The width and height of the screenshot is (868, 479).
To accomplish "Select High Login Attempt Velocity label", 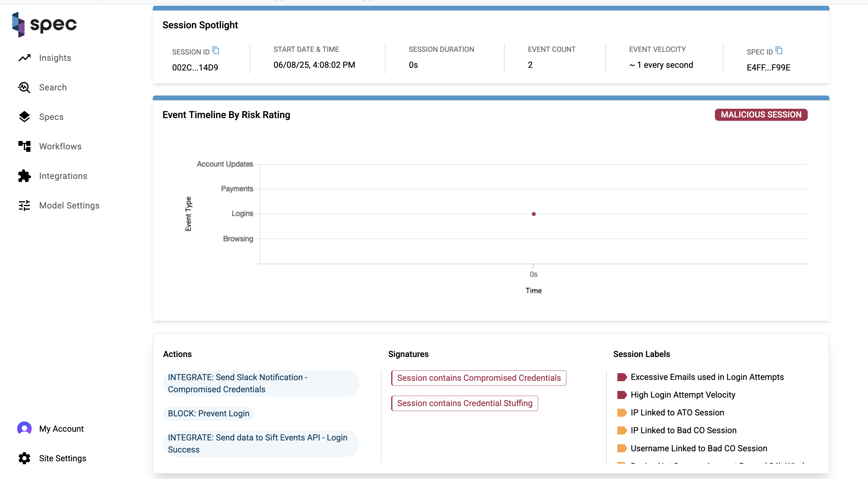I will click(x=683, y=395).
